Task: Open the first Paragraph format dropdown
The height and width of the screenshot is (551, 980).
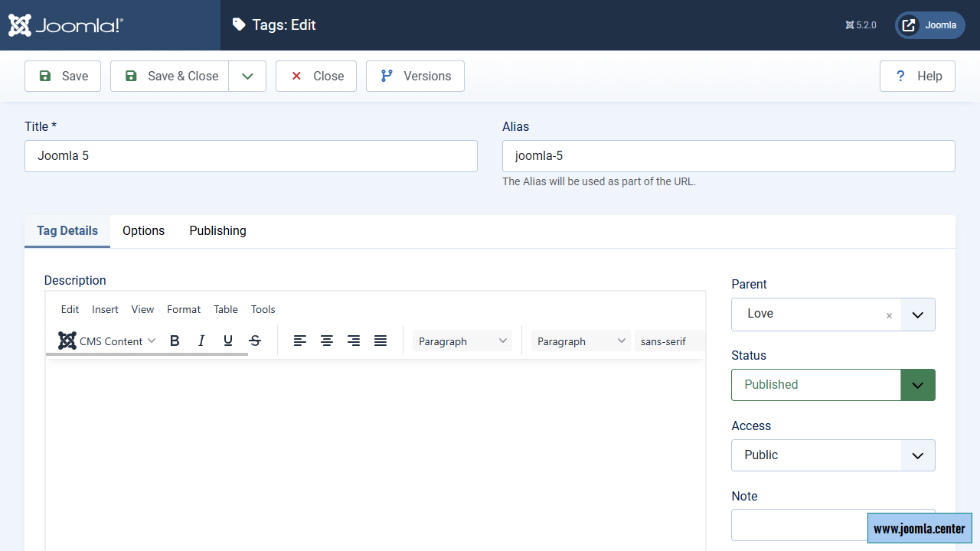Action: [462, 341]
